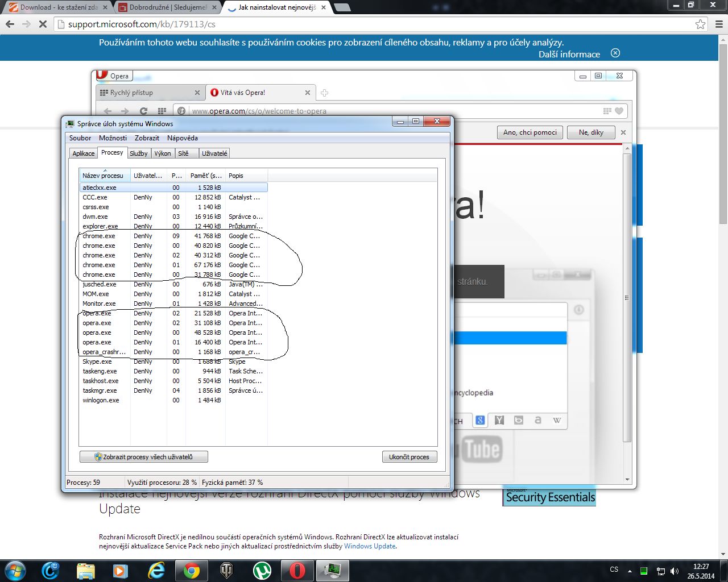The width and height of the screenshot is (728, 582).
Task: Stop loading the page in Chrome
Action: (x=43, y=24)
